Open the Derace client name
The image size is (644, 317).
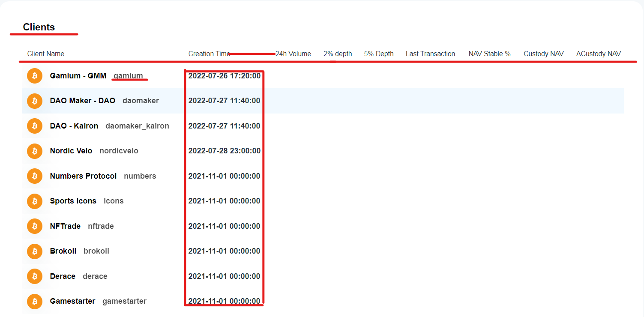click(63, 276)
